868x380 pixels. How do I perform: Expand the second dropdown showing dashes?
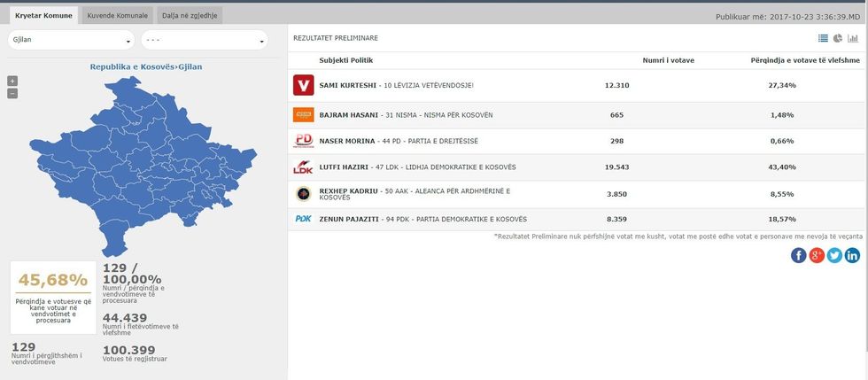(x=204, y=40)
